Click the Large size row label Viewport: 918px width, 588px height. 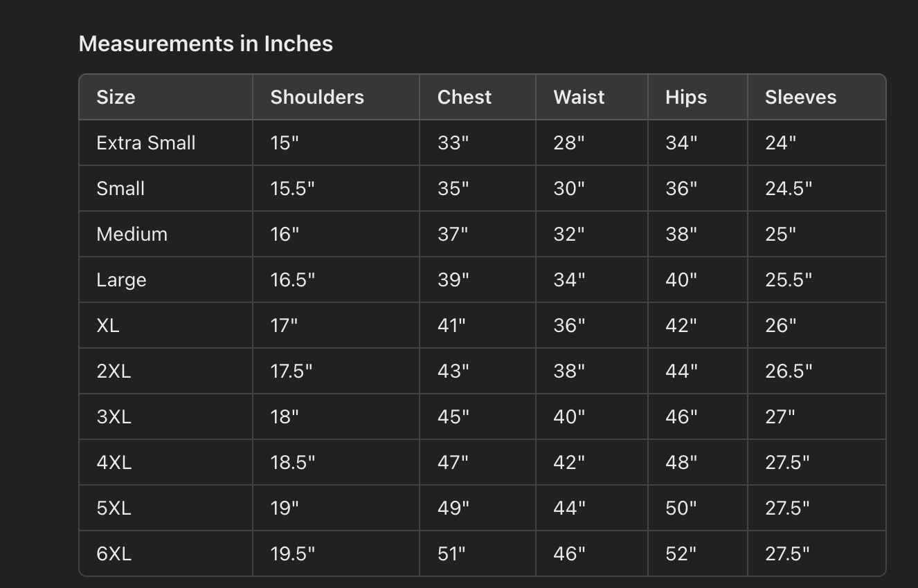(x=121, y=279)
